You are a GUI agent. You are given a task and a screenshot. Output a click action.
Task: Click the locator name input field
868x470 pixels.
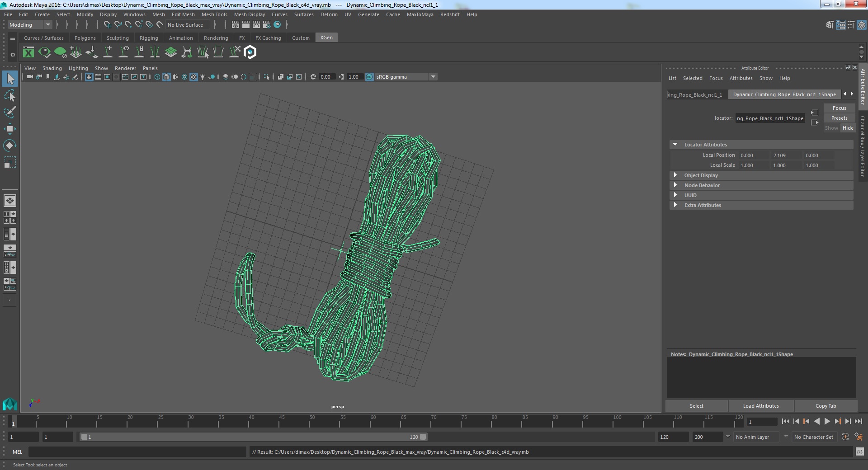(x=770, y=118)
